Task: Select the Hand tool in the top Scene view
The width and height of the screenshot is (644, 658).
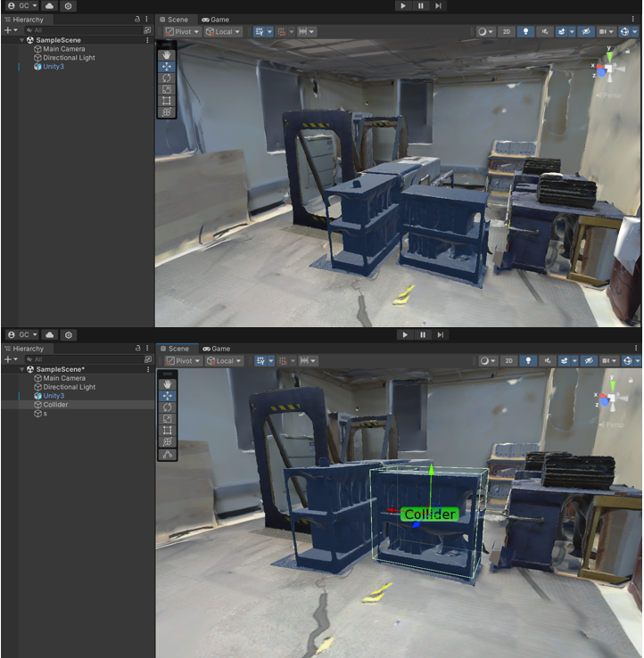Action: click(x=167, y=55)
